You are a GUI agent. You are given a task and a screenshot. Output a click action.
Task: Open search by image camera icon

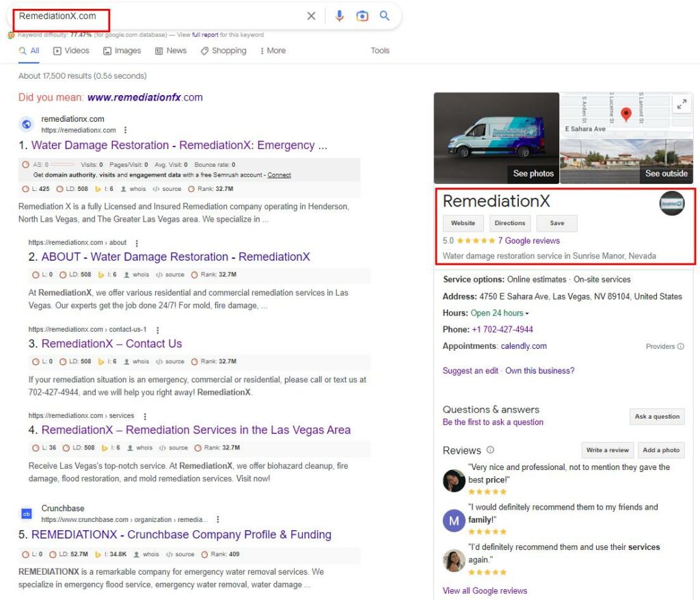[362, 16]
